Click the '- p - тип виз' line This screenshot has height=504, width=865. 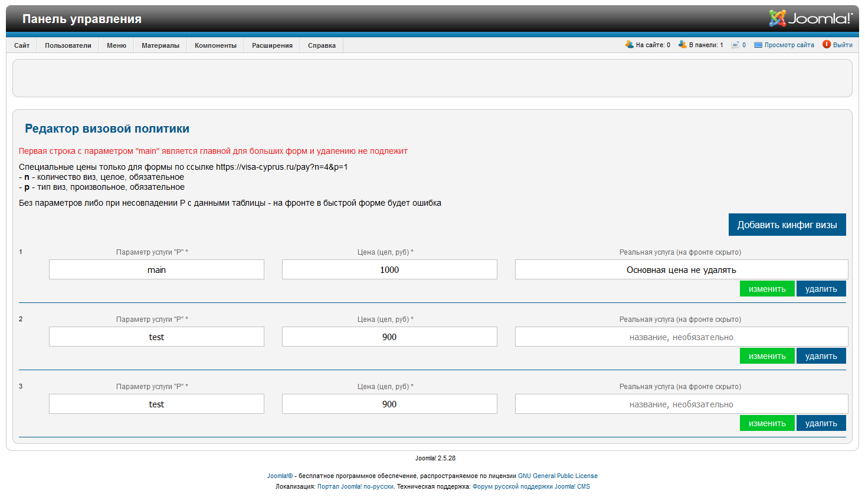[101, 187]
